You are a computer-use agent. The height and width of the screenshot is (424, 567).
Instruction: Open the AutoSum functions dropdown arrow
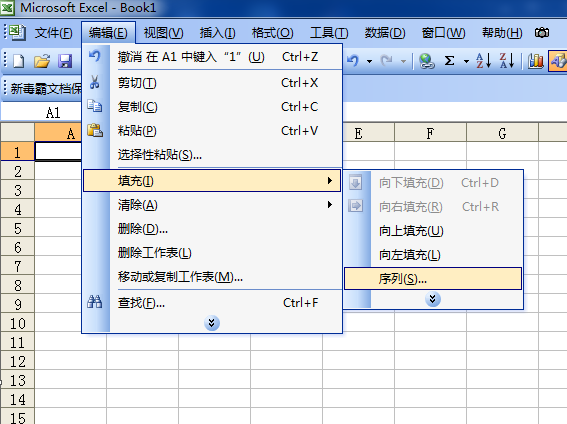click(466, 61)
